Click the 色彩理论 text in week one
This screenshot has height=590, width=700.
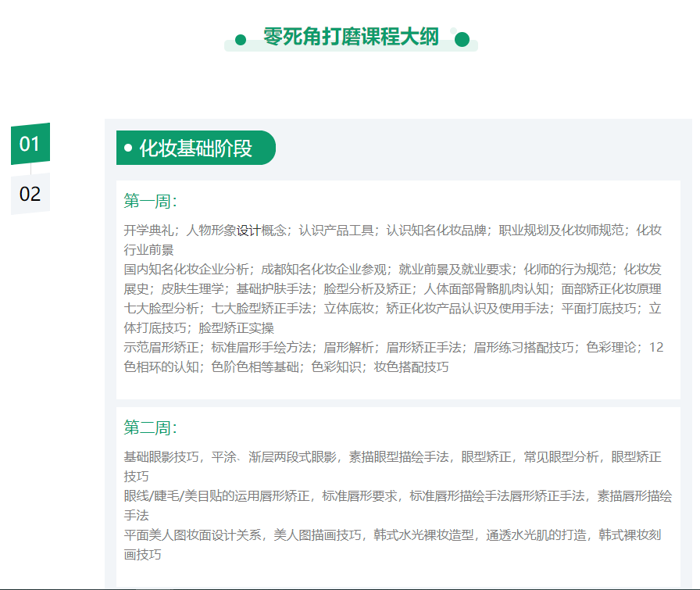coord(611,347)
